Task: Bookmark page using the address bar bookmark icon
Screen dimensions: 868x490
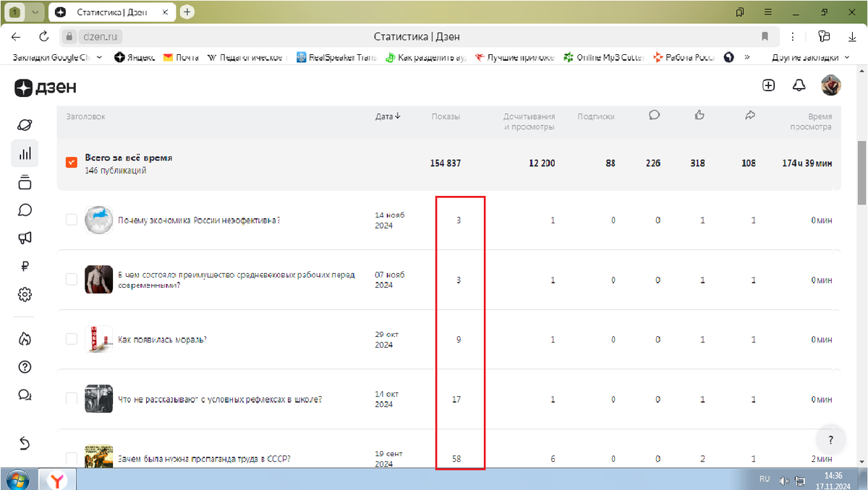Action: point(765,36)
